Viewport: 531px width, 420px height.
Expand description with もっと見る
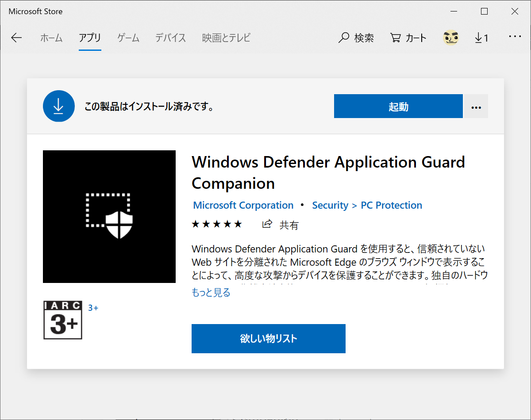coord(211,292)
